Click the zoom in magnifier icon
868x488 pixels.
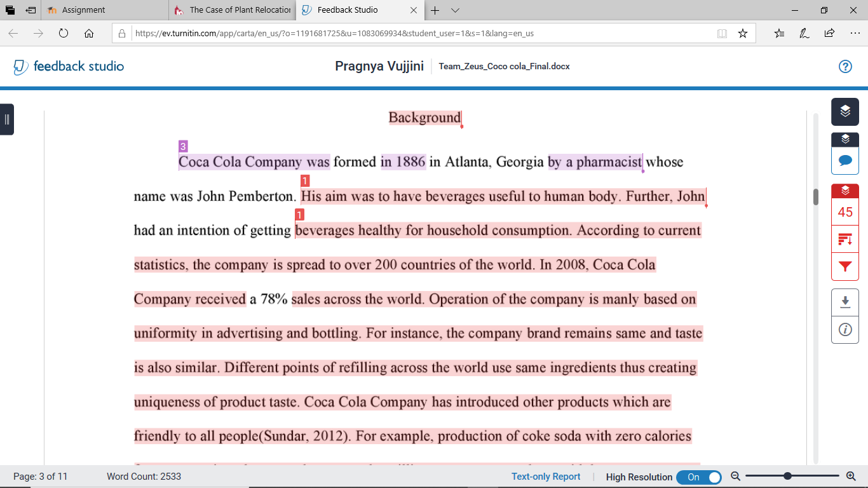click(x=851, y=476)
